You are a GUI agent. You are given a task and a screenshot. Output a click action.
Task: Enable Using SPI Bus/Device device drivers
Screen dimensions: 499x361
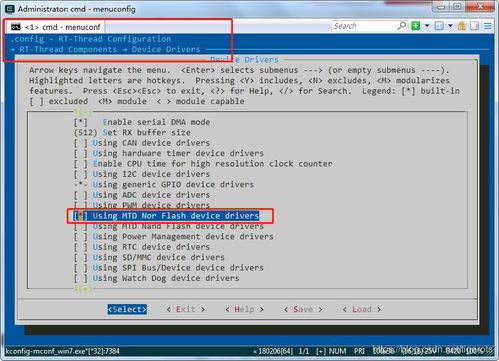[x=169, y=268]
